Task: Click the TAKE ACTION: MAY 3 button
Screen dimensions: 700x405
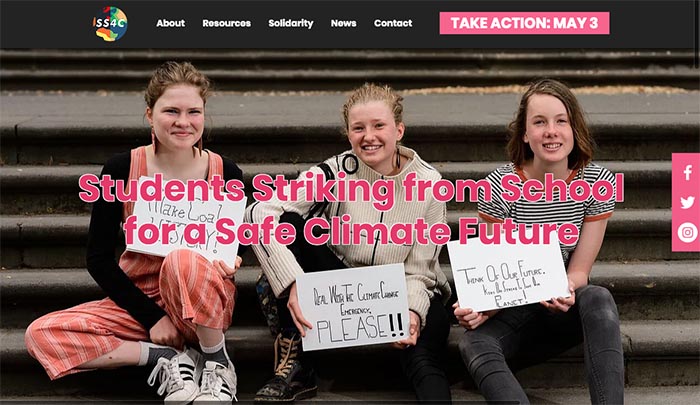Action: 524,23
